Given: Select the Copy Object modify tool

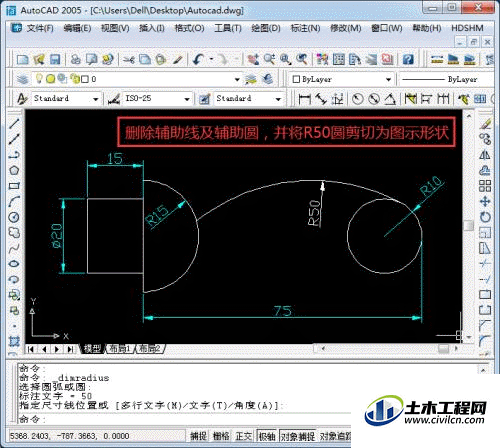Looking at the screenshot, I should coord(485,139).
